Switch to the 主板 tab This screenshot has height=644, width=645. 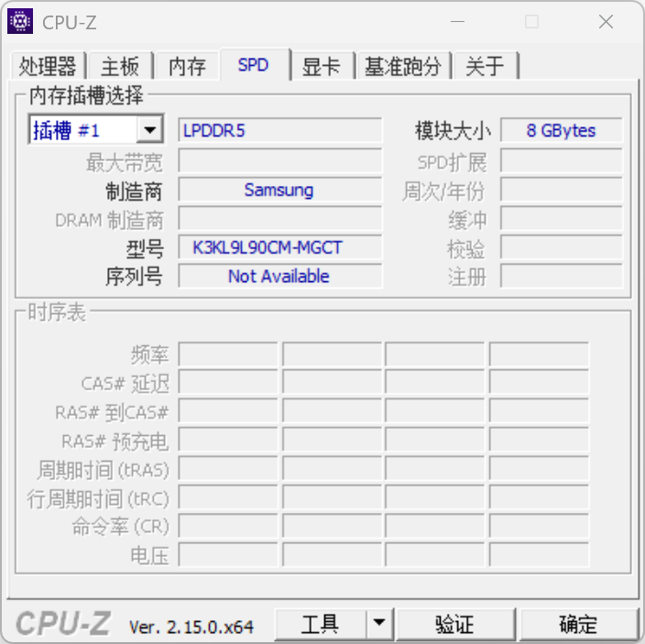[120, 66]
